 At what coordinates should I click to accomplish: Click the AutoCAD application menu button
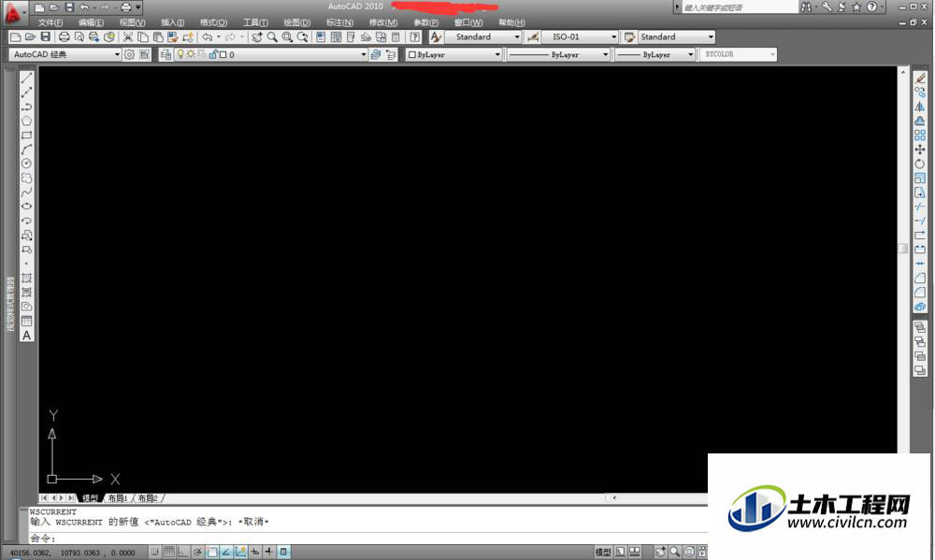tap(13, 12)
